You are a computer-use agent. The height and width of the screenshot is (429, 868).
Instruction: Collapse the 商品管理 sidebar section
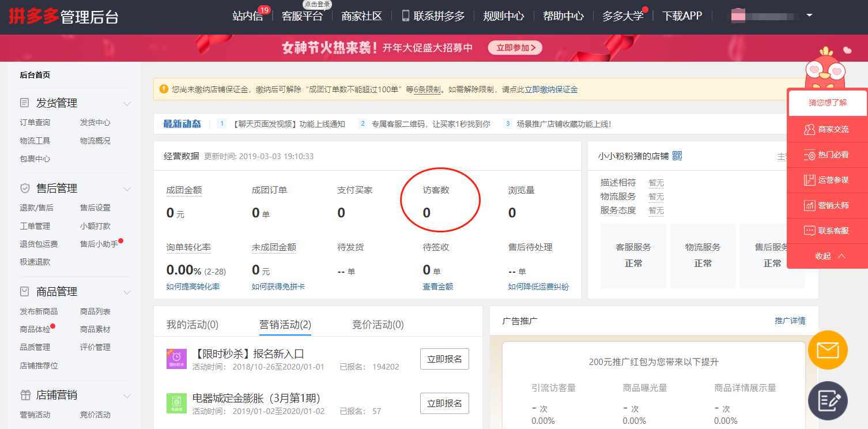point(127,292)
